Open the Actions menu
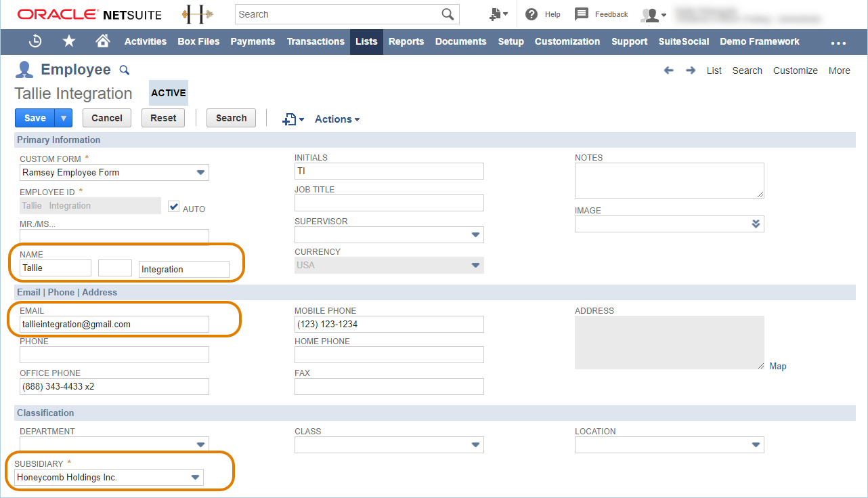868x498 pixels. pyautogui.click(x=337, y=119)
